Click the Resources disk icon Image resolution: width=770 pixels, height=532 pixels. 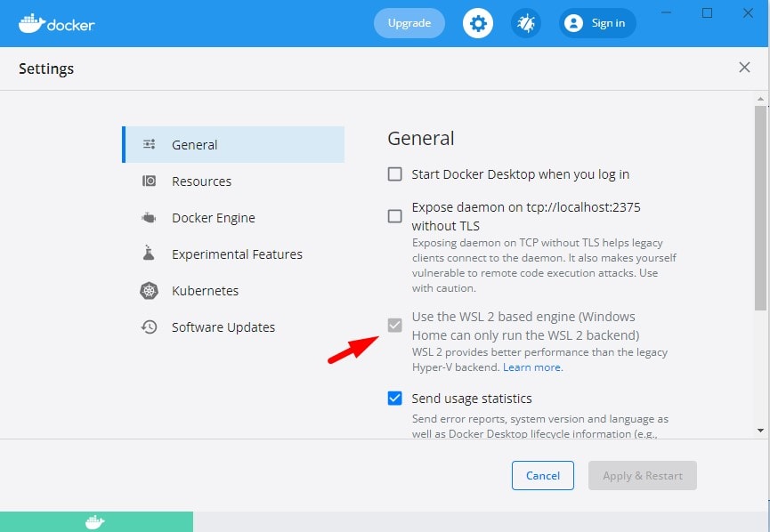pyautogui.click(x=149, y=181)
